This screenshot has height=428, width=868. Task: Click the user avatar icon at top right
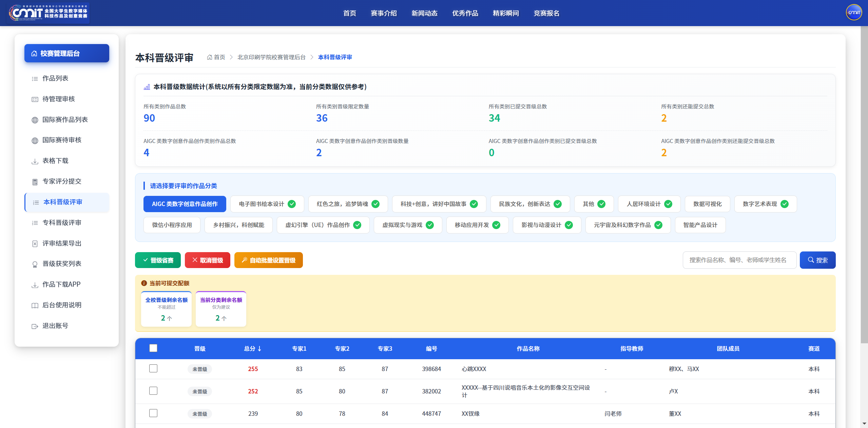[854, 13]
